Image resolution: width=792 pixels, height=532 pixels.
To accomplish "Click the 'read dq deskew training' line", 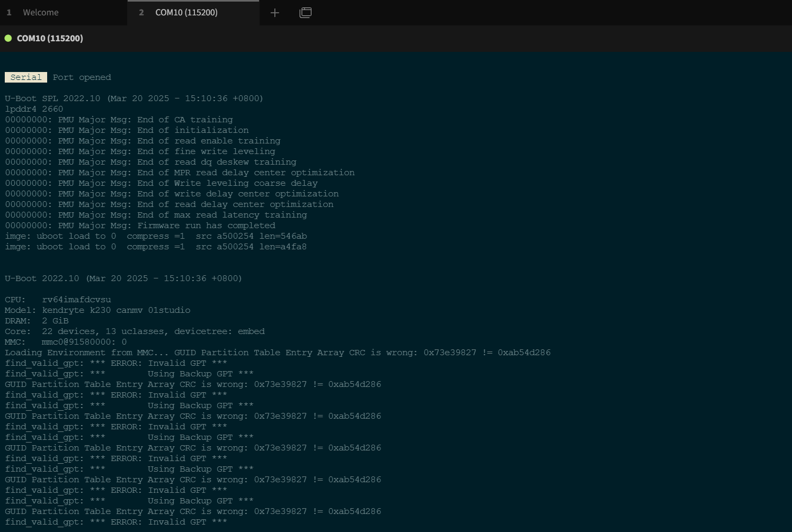I will tap(150, 162).
